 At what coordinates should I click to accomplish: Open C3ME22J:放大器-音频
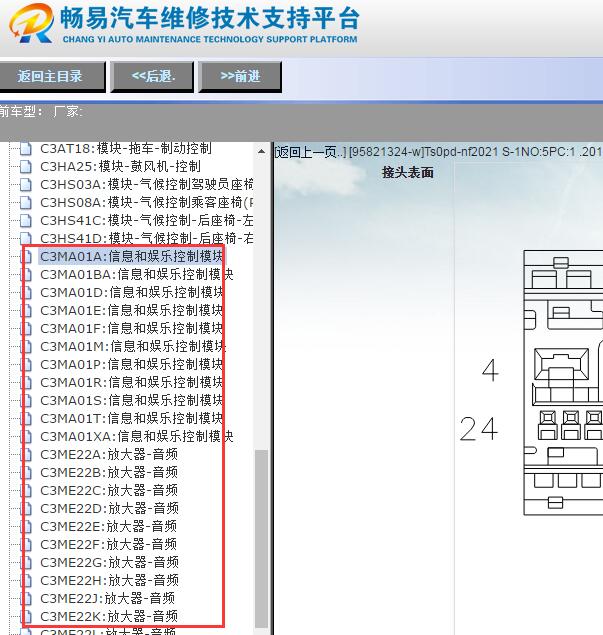[x=107, y=598]
